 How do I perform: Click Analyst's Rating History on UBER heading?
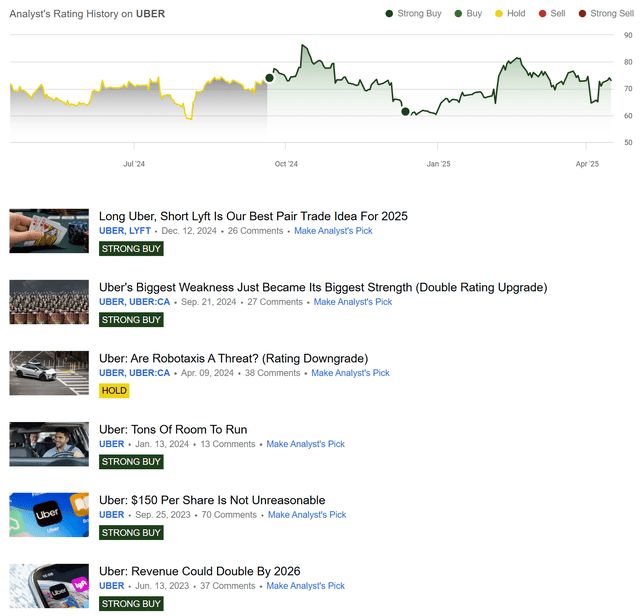coord(87,14)
